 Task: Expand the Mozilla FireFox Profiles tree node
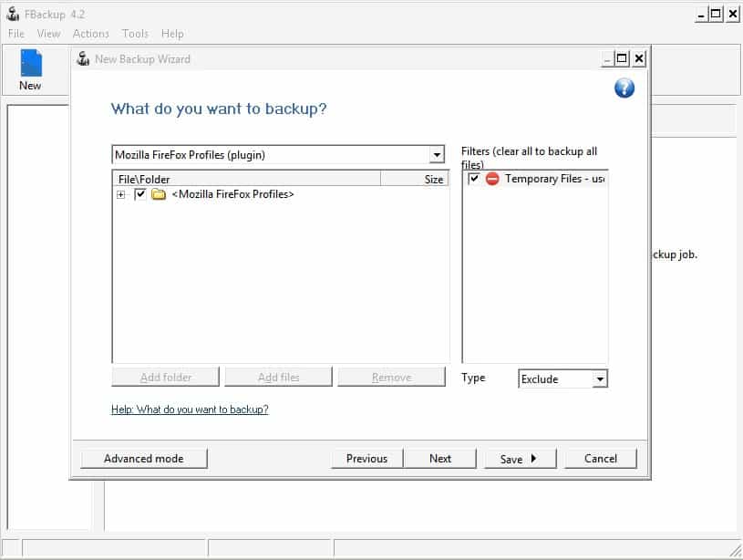coord(120,194)
